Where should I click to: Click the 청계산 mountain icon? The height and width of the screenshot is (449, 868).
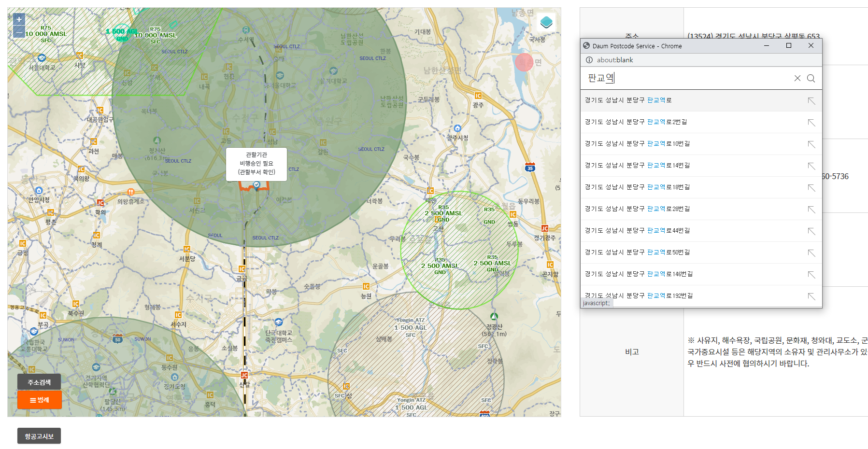[x=157, y=140]
